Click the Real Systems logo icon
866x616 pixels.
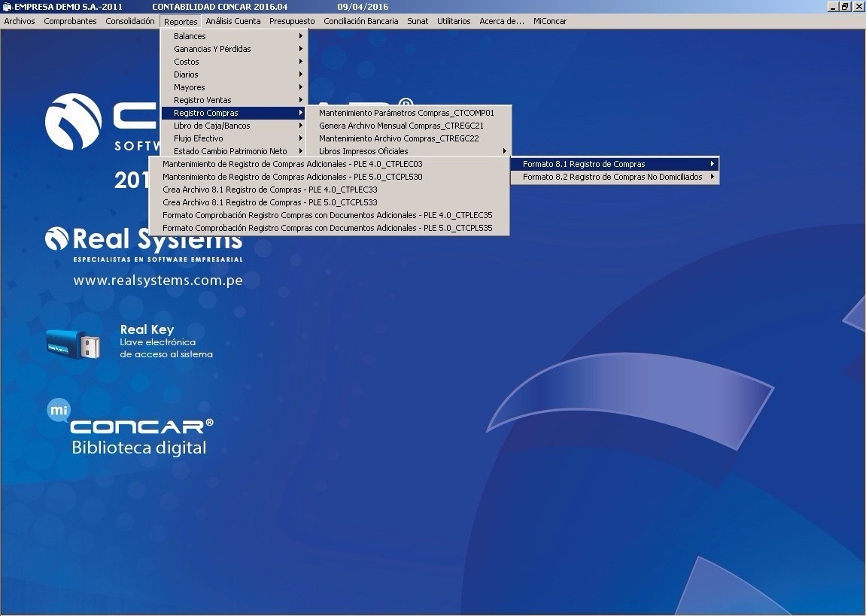pyautogui.click(x=57, y=238)
